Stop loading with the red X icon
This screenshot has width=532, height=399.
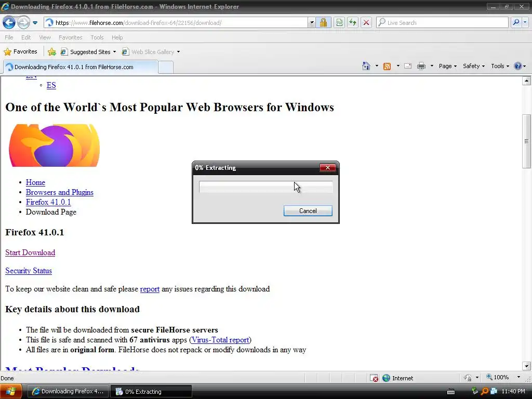366,23
